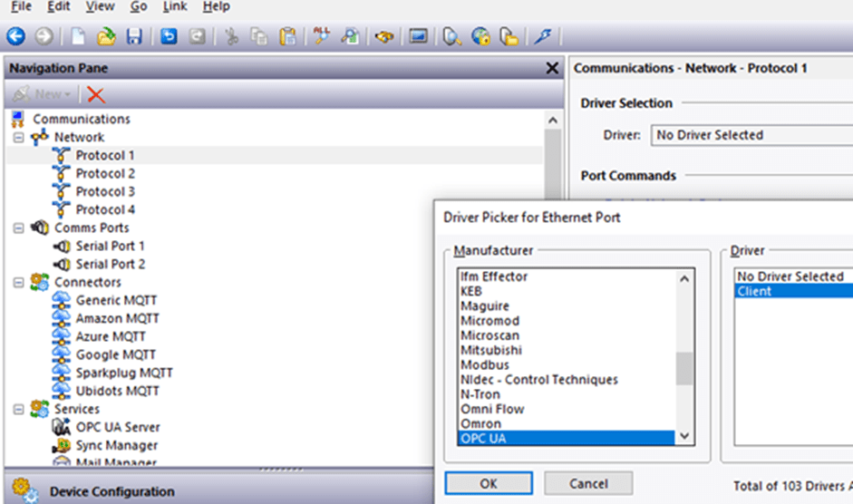Collapse the Connectors tree node
This screenshot has height=504, width=853.
click(x=18, y=283)
